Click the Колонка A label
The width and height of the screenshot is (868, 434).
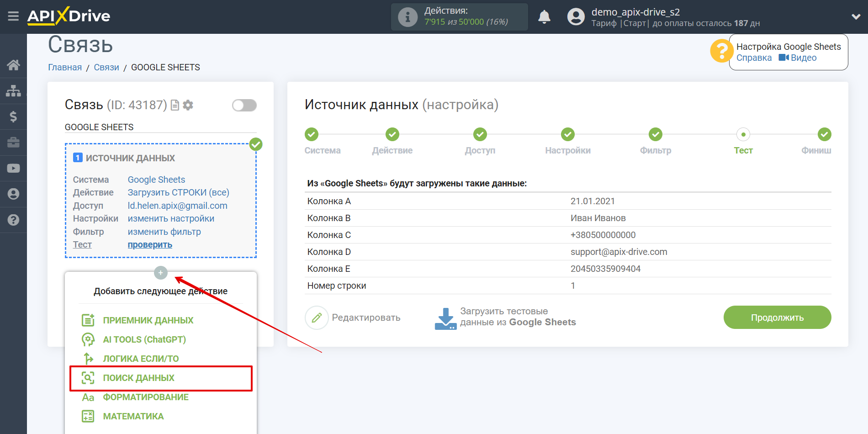pyautogui.click(x=329, y=201)
